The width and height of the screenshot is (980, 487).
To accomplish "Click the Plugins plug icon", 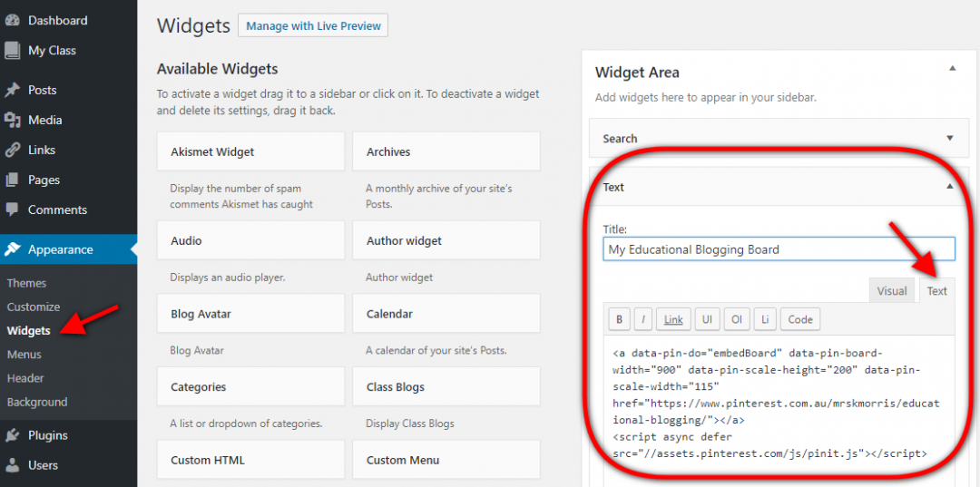I will click(x=13, y=435).
